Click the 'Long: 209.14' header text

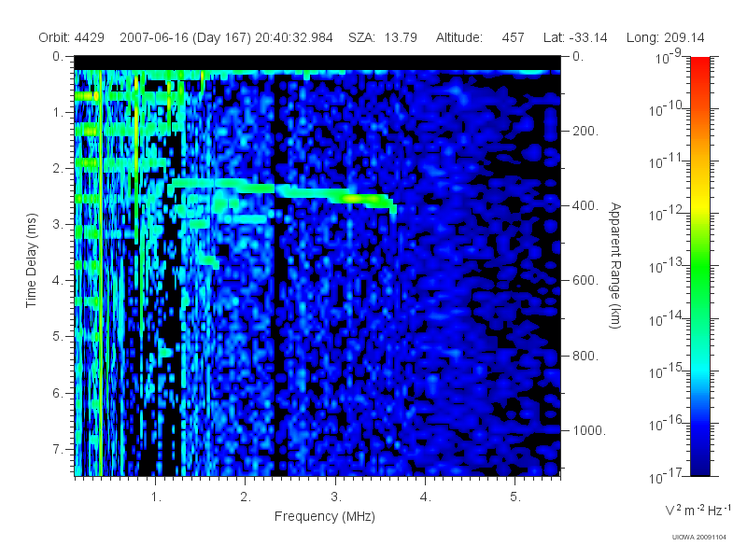(665, 37)
